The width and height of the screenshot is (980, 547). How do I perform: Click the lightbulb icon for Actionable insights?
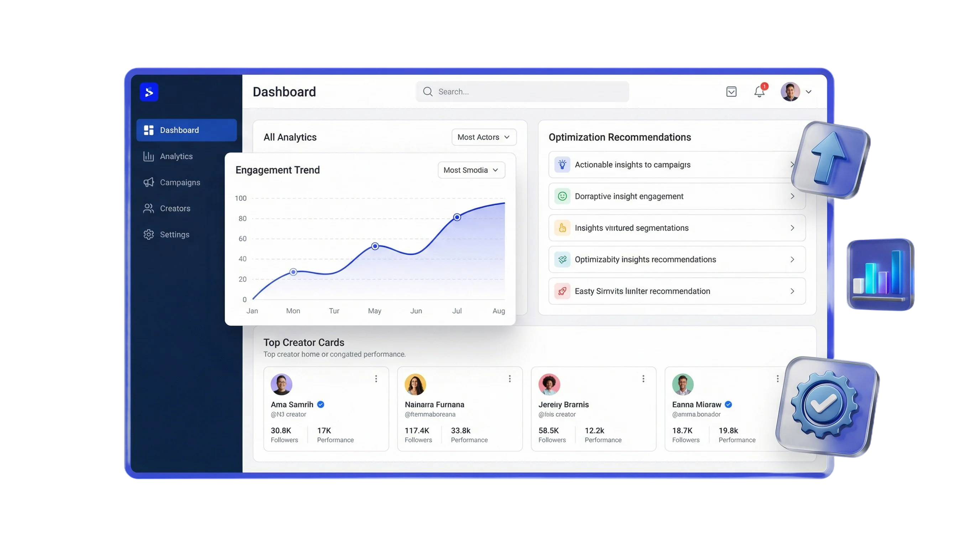click(x=562, y=165)
